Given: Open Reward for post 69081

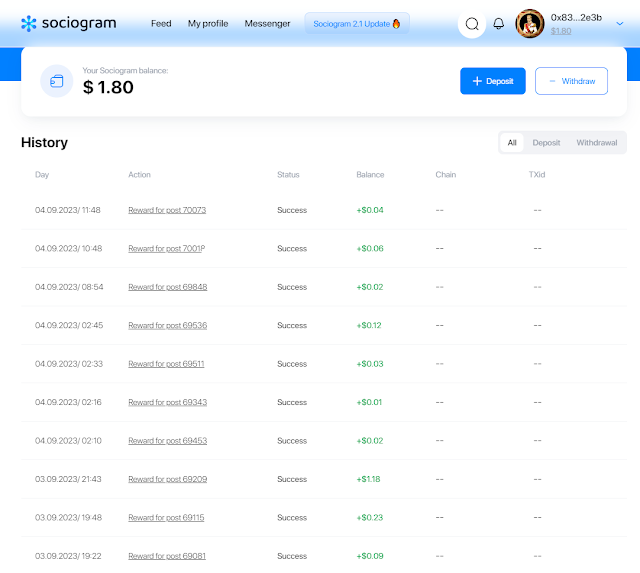Looking at the screenshot, I should tap(167, 556).
